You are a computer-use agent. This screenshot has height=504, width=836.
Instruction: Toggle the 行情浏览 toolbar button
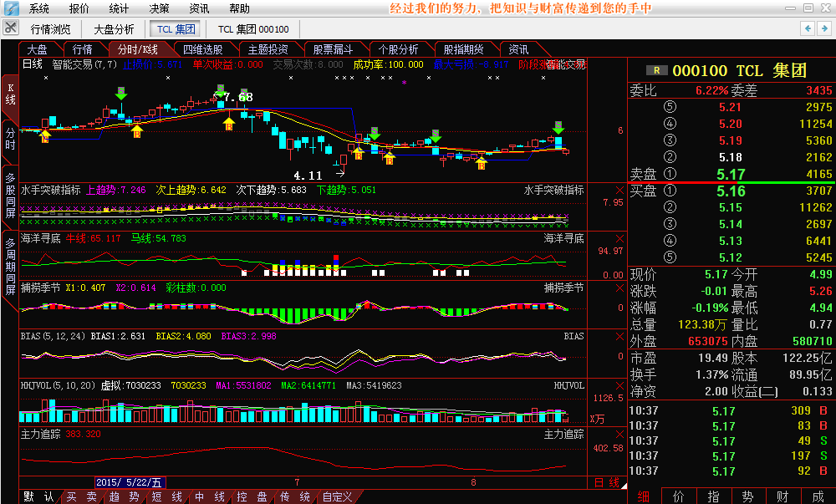(x=51, y=29)
